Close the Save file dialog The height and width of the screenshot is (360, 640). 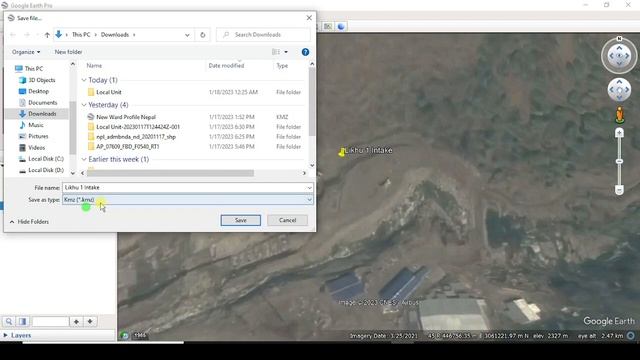click(309, 18)
